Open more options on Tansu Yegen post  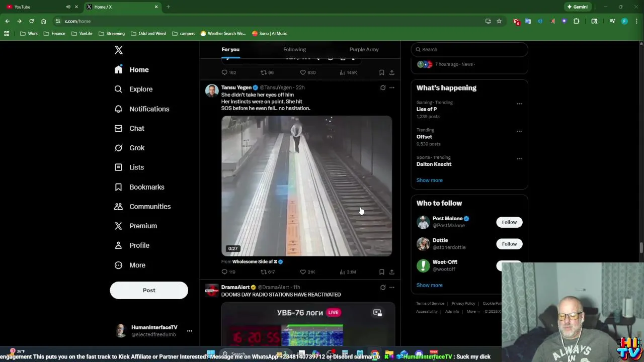pyautogui.click(x=392, y=87)
